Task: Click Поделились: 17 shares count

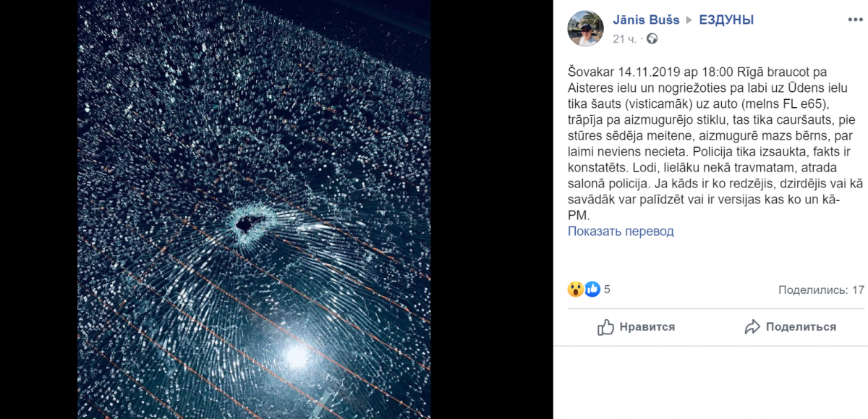Action: click(x=821, y=289)
